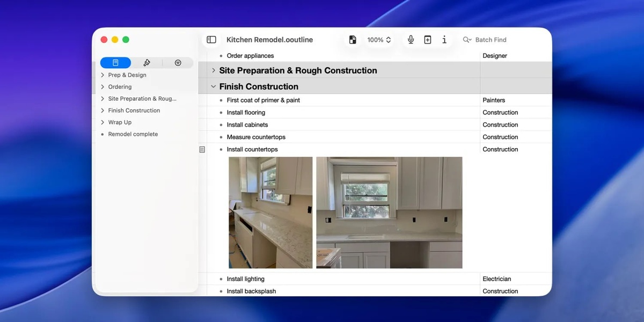Expand Wrap Up in the sidebar
644x322 pixels.
point(103,122)
